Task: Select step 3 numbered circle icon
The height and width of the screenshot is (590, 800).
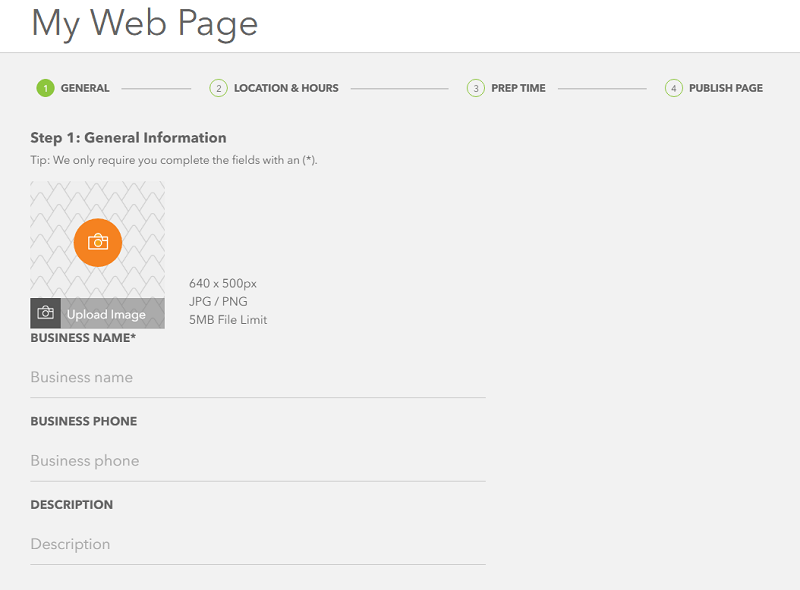Action: click(x=476, y=88)
